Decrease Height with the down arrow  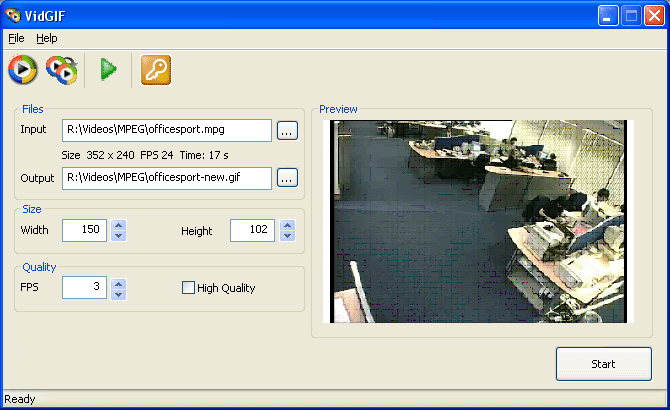click(x=287, y=236)
